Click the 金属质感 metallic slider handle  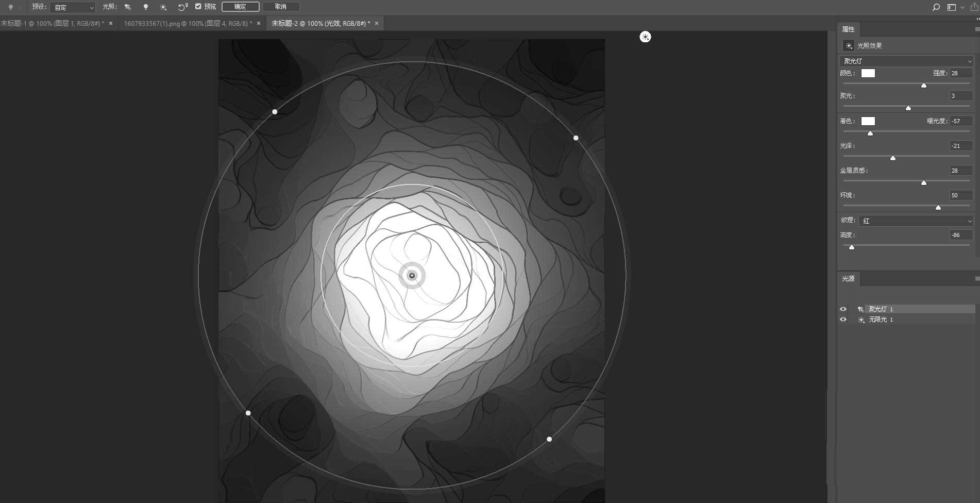pyautogui.click(x=924, y=182)
